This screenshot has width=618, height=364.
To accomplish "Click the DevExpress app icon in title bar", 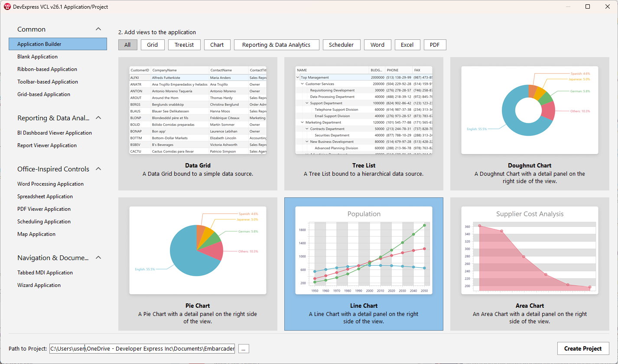I will pyautogui.click(x=7, y=7).
